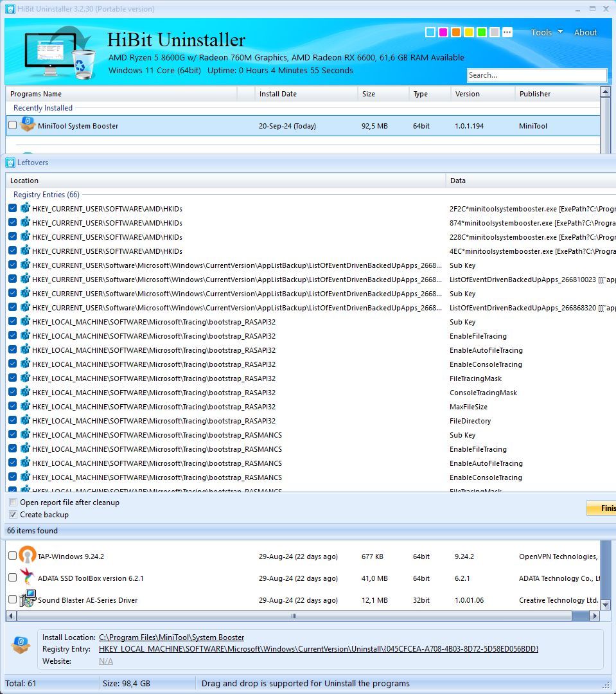
Task: Click registry icon for bootstrap_RASAPI32 ConsoleTracingMask entry
Action: point(25,392)
